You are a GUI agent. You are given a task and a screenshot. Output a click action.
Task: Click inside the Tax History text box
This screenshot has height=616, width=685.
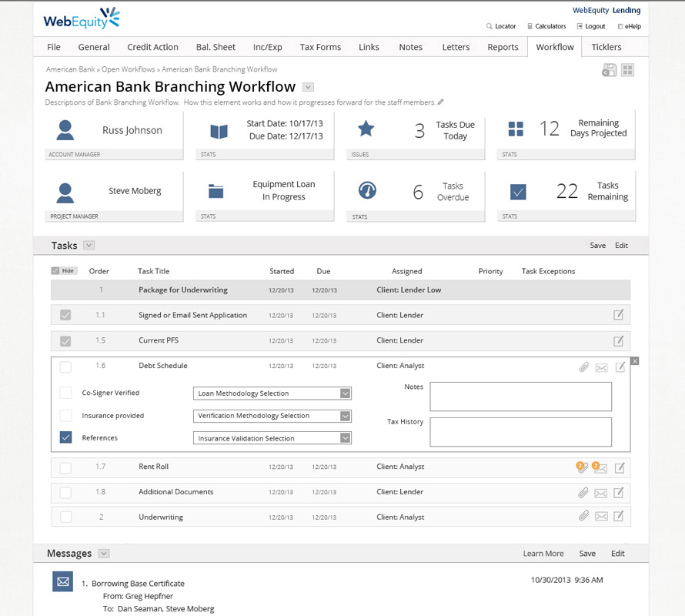point(520,432)
